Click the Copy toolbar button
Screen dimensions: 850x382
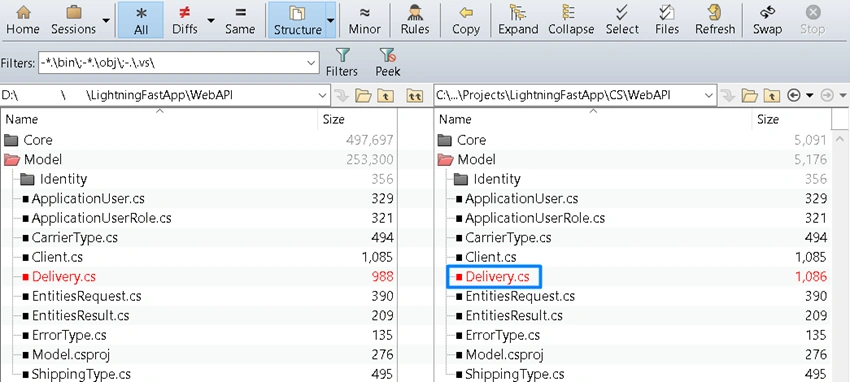coord(466,20)
